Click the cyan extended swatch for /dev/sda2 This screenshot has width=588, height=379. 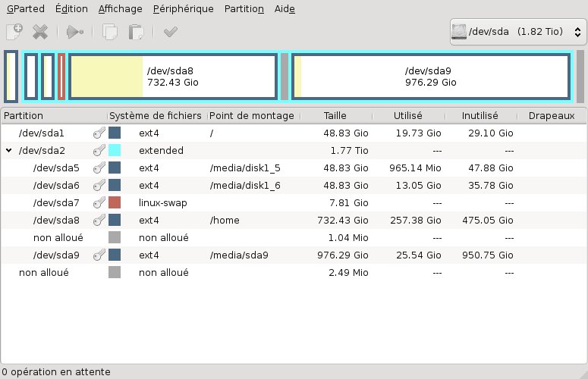pyautogui.click(x=115, y=151)
